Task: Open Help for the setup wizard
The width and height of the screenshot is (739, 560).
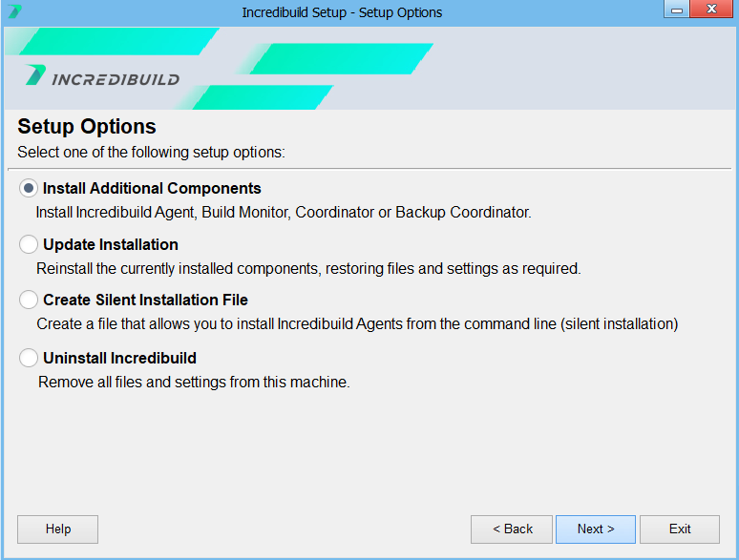Action: click(58, 529)
